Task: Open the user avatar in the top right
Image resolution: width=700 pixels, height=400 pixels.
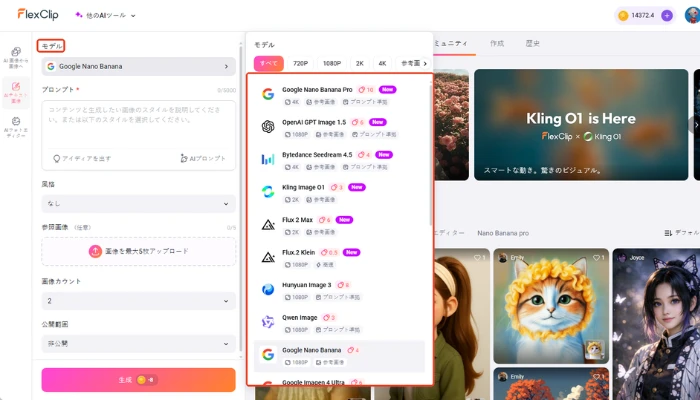Action: 692,15
